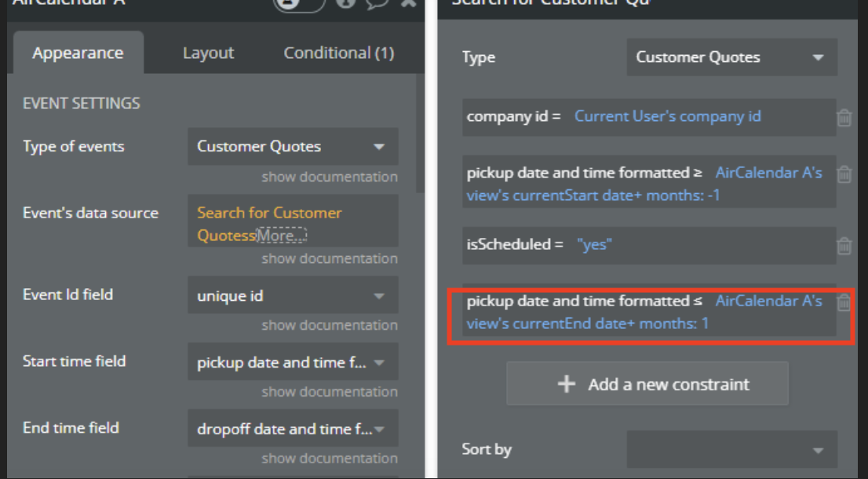The image size is (868, 479).
Task: Show documentation for End time field
Action: (330, 458)
